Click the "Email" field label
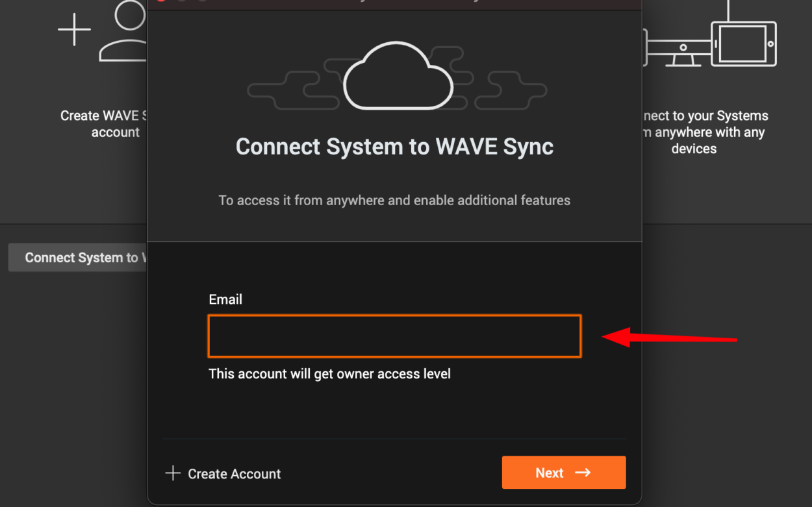This screenshot has width=812, height=507. 225,299
